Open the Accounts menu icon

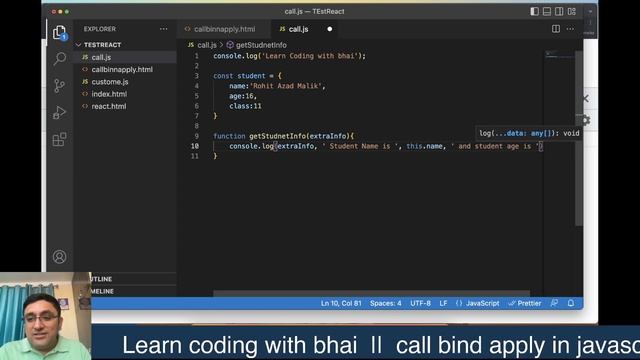[60, 257]
